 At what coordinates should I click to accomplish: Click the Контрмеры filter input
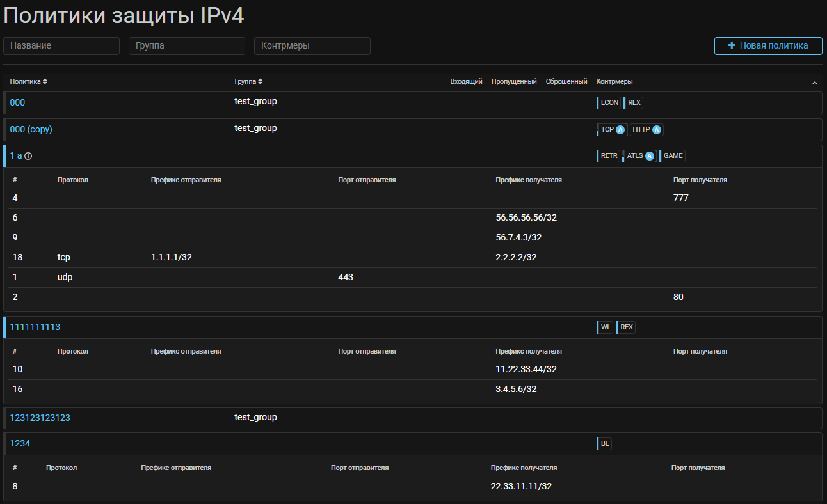[312, 46]
